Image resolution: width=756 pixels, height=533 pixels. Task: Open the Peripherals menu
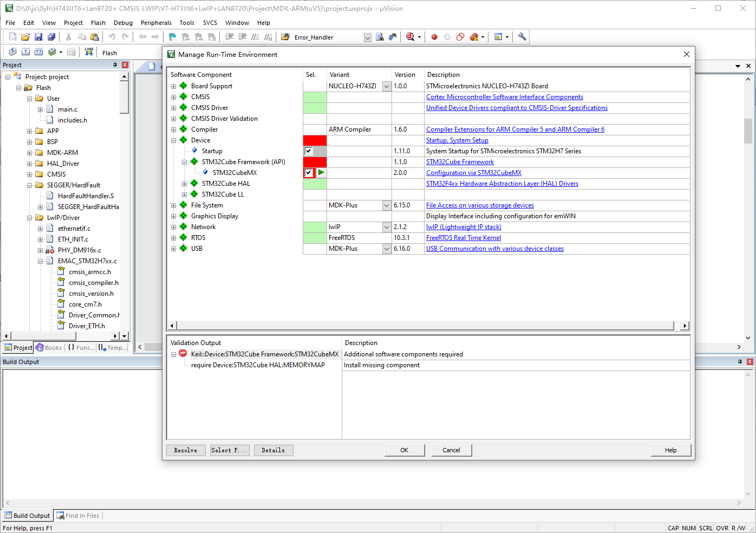click(156, 23)
